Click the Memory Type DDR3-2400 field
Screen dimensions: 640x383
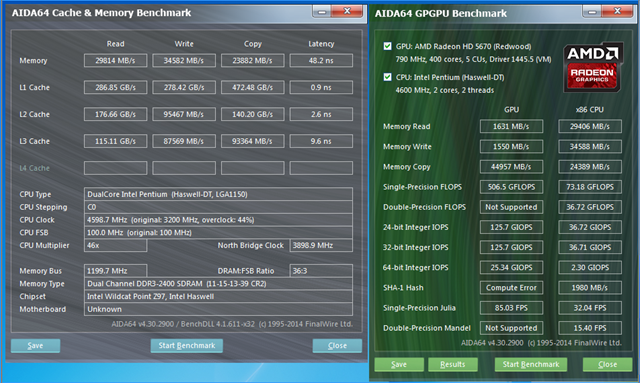(x=218, y=284)
